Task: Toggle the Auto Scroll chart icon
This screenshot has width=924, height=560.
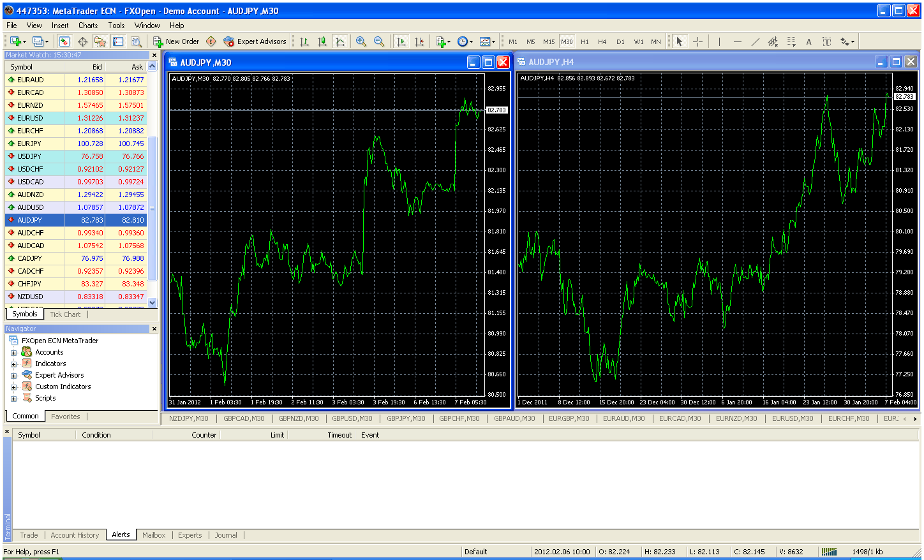Action: pos(401,41)
